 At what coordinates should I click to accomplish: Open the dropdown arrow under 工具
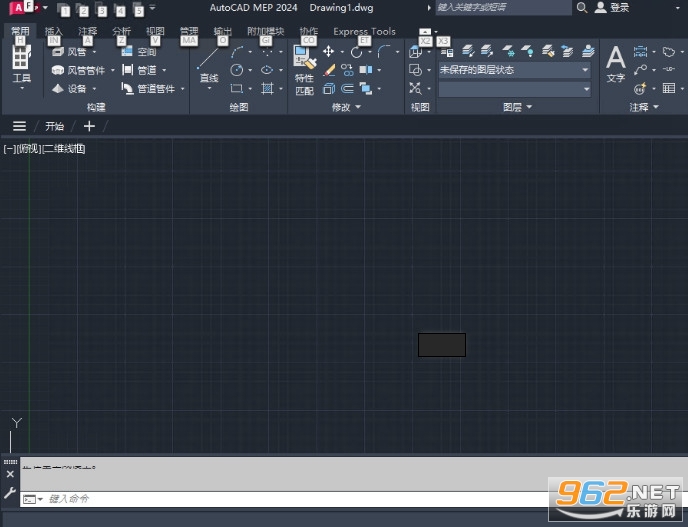(22, 88)
